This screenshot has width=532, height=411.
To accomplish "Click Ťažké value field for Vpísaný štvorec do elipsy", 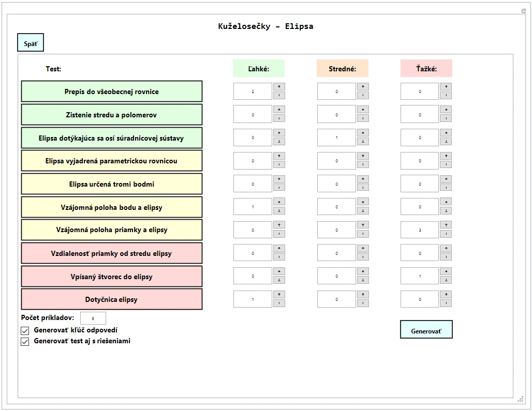I will click(x=420, y=276).
